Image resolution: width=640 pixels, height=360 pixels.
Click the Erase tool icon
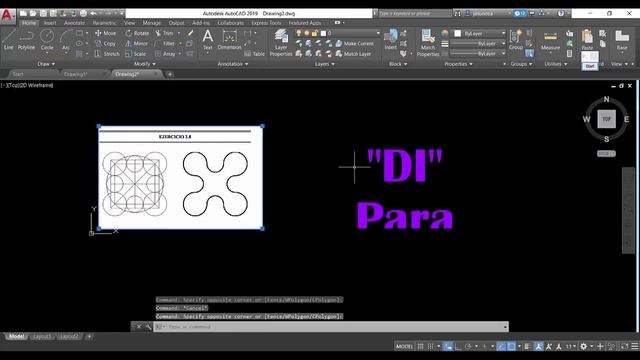coord(190,33)
